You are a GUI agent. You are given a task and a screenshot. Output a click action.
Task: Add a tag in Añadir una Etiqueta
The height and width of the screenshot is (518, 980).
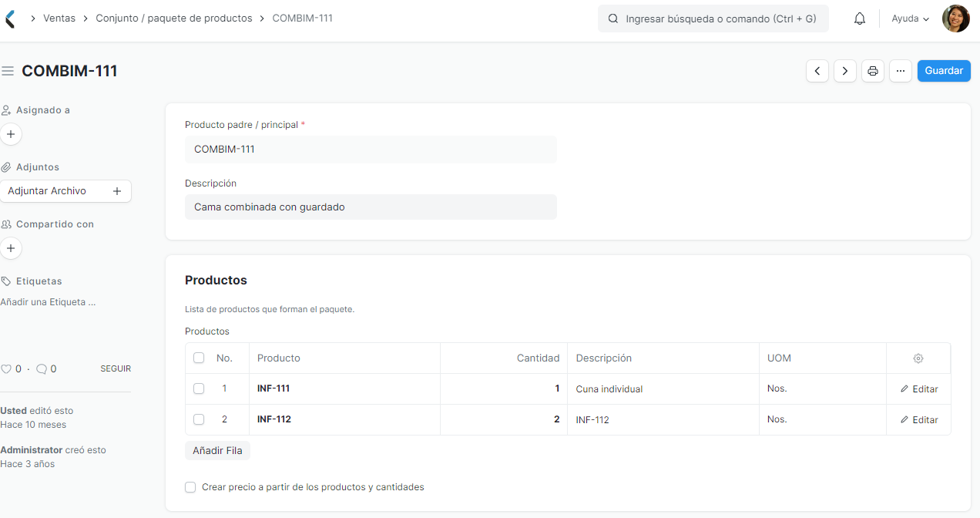48,302
